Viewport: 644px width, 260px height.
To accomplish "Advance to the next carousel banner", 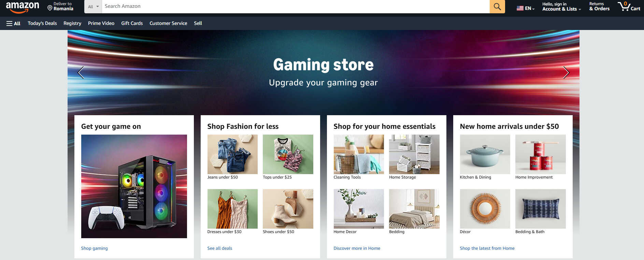I will [566, 72].
